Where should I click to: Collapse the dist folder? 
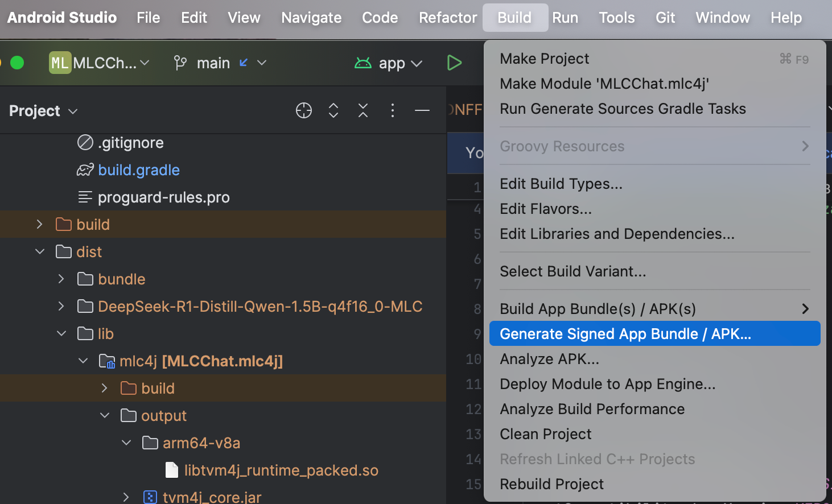pos(39,251)
